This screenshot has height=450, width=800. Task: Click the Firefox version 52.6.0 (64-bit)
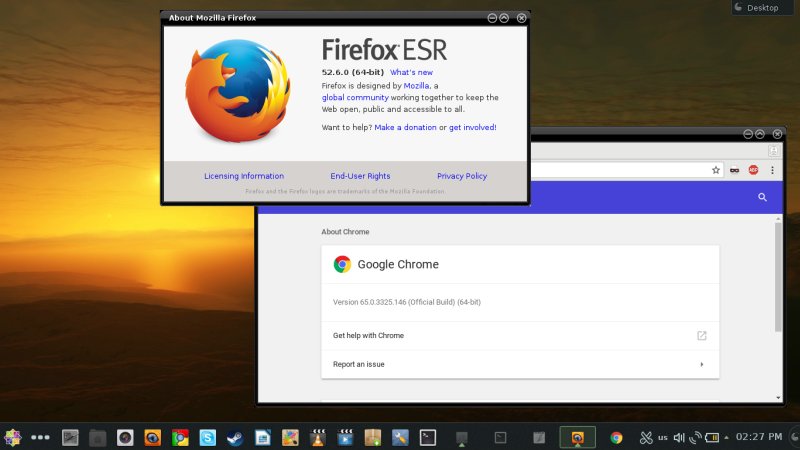[353, 72]
